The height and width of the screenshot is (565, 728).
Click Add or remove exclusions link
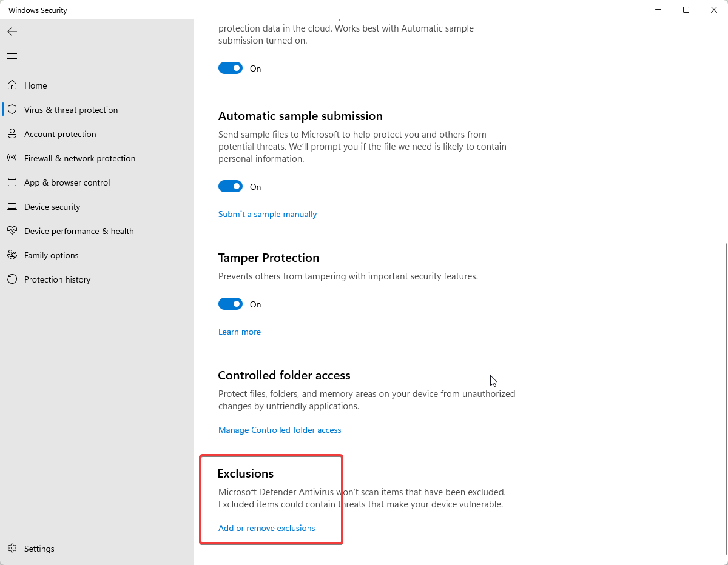pyautogui.click(x=267, y=528)
